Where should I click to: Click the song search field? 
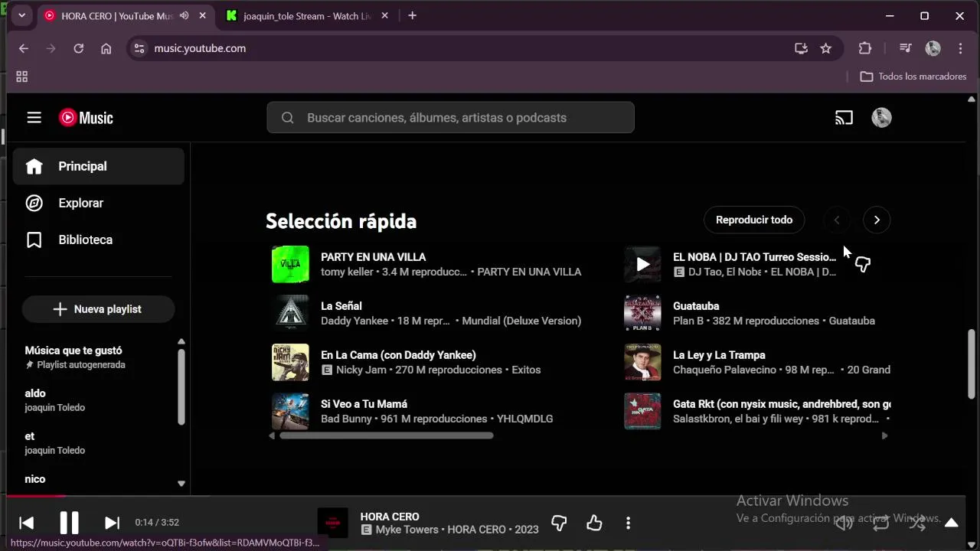click(x=450, y=118)
